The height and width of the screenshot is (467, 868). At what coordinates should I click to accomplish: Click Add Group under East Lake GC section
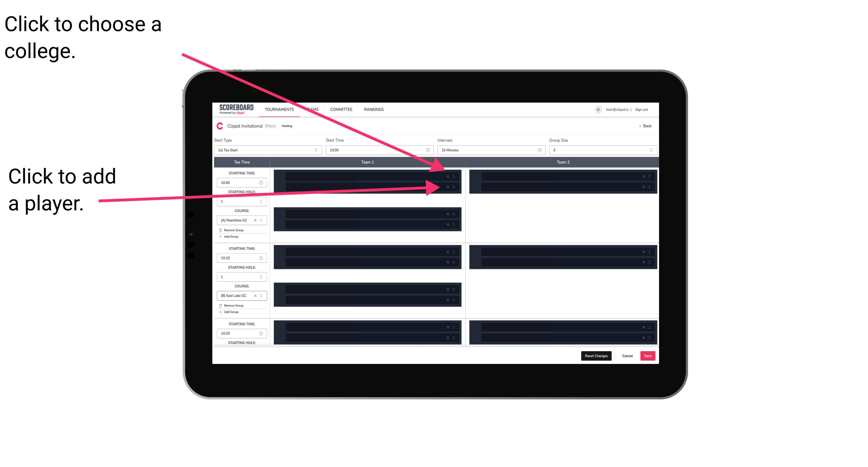231,312
